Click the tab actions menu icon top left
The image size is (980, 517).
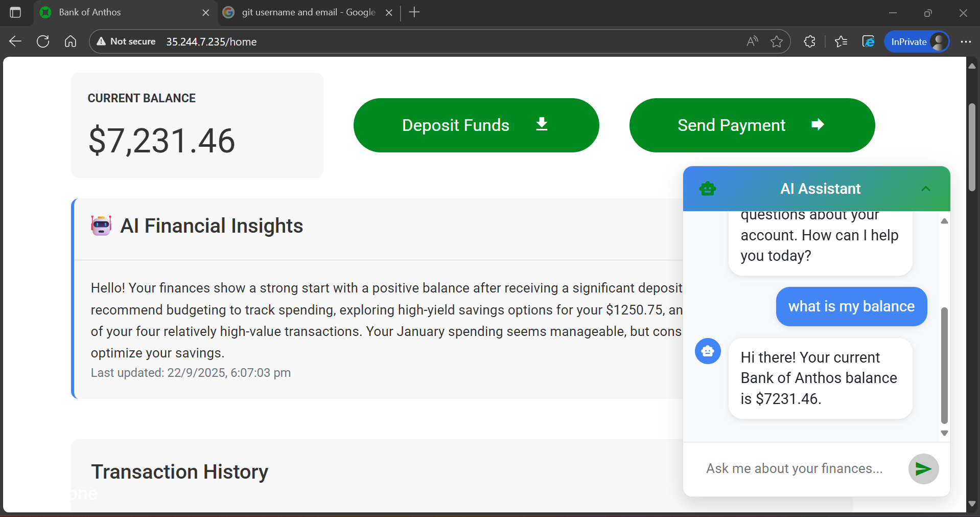[x=15, y=12]
